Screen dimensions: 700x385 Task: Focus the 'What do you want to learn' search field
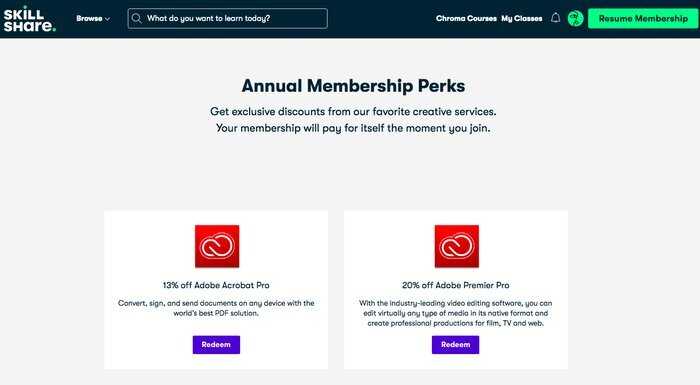(x=227, y=18)
